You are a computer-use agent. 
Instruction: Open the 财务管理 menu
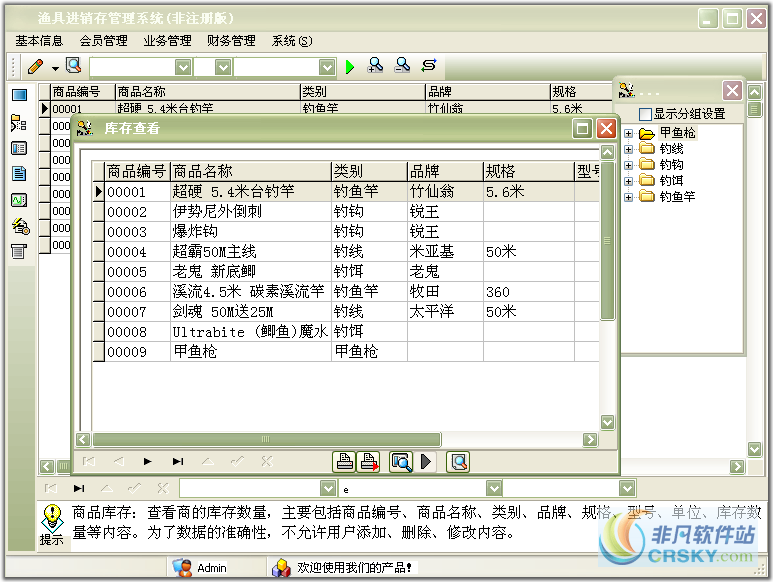pos(231,41)
